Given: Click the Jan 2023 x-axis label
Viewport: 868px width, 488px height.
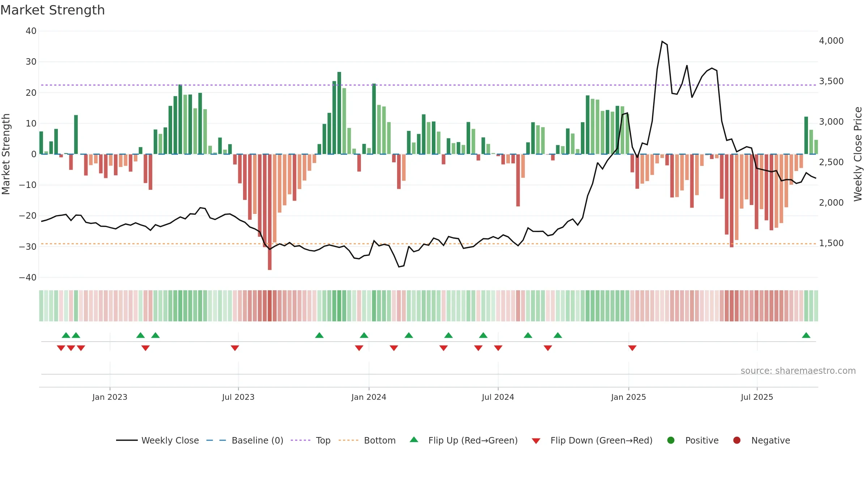Looking at the screenshot, I should pyautogui.click(x=110, y=397).
